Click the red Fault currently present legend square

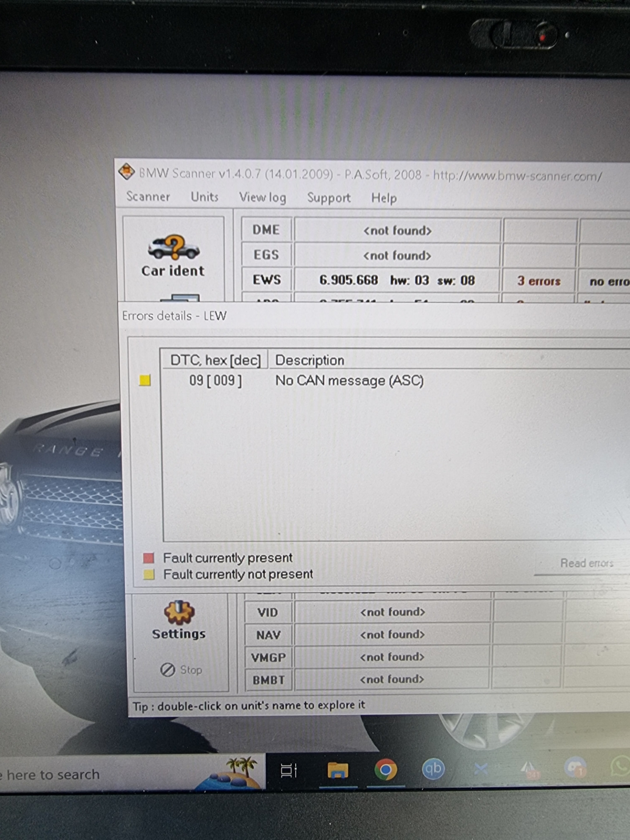(149, 558)
